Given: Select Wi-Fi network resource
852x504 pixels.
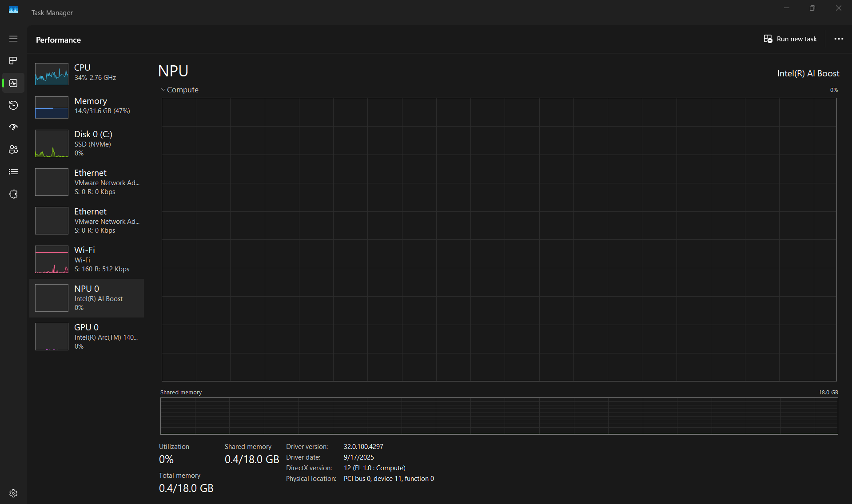Looking at the screenshot, I should coord(87,259).
